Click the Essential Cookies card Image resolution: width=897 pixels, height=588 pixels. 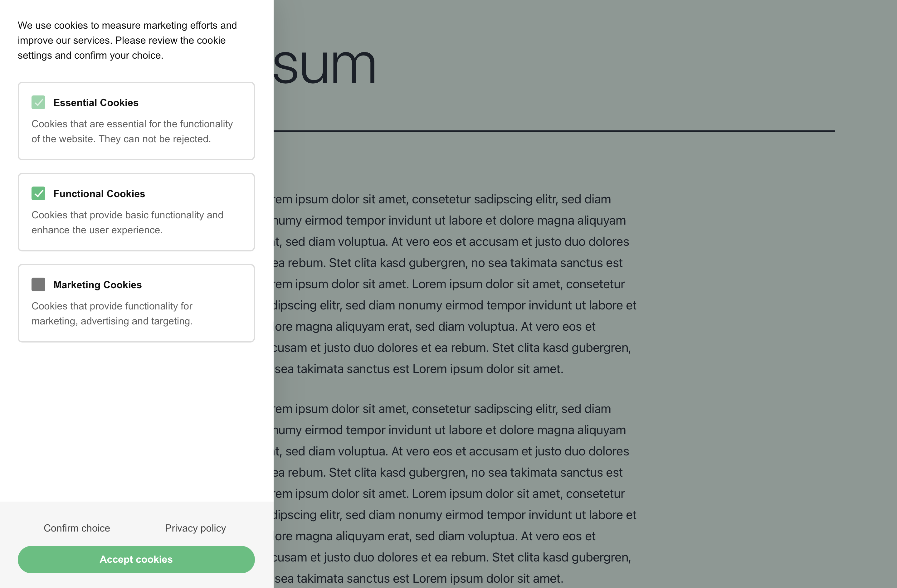136,121
